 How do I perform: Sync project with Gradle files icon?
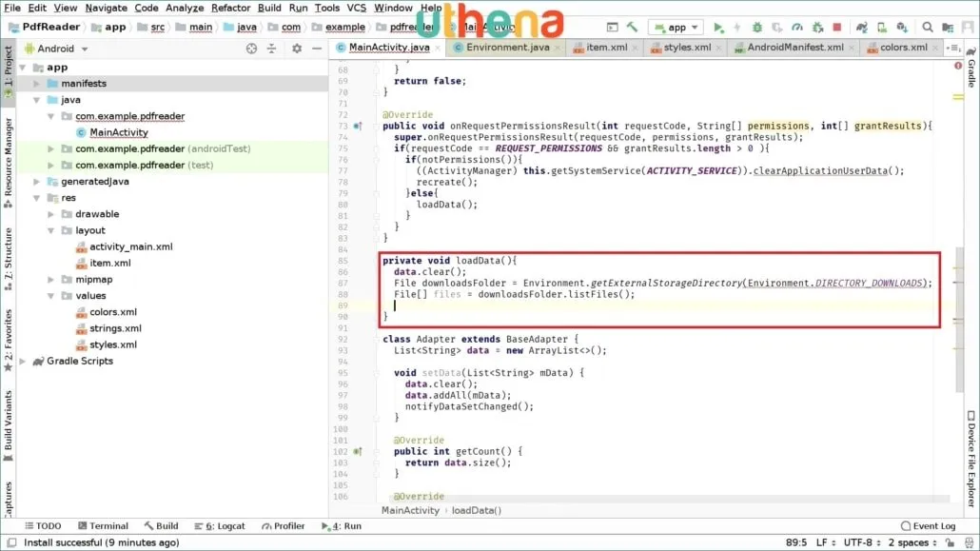click(862, 28)
